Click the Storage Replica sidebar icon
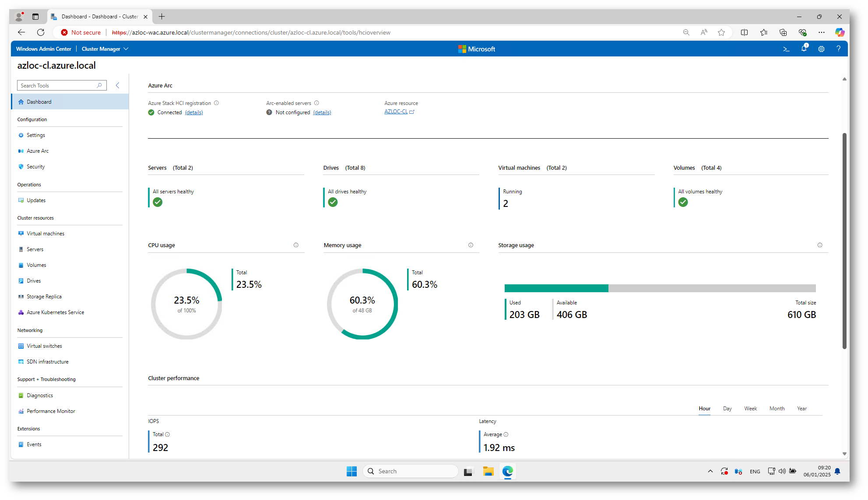 coord(21,297)
